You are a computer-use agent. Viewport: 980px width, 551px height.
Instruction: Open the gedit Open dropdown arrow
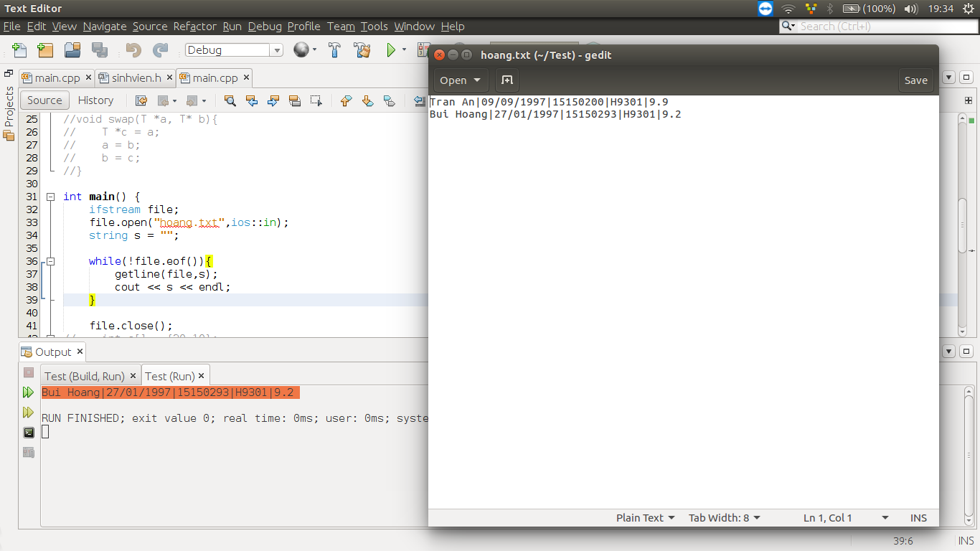[x=477, y=80]
